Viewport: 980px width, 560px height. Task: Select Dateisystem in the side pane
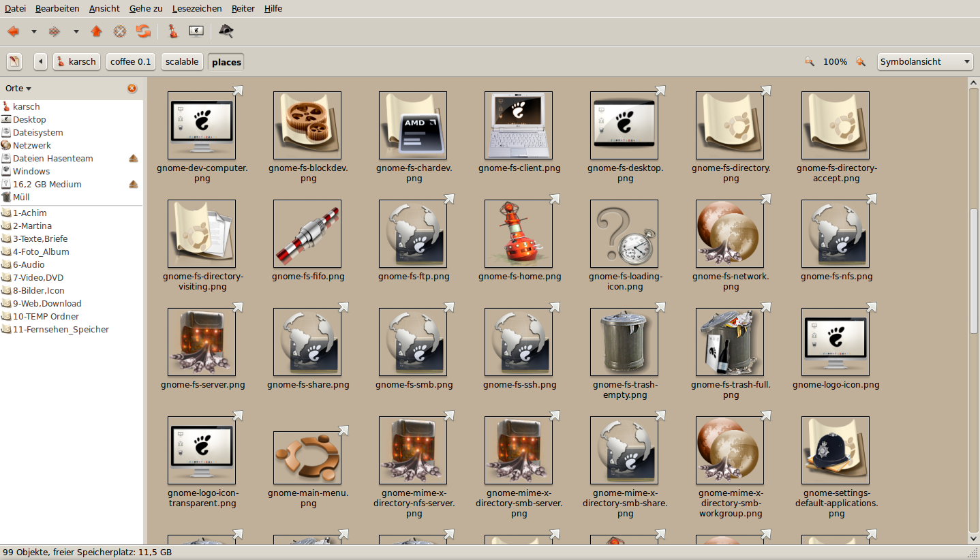[72, 132]
